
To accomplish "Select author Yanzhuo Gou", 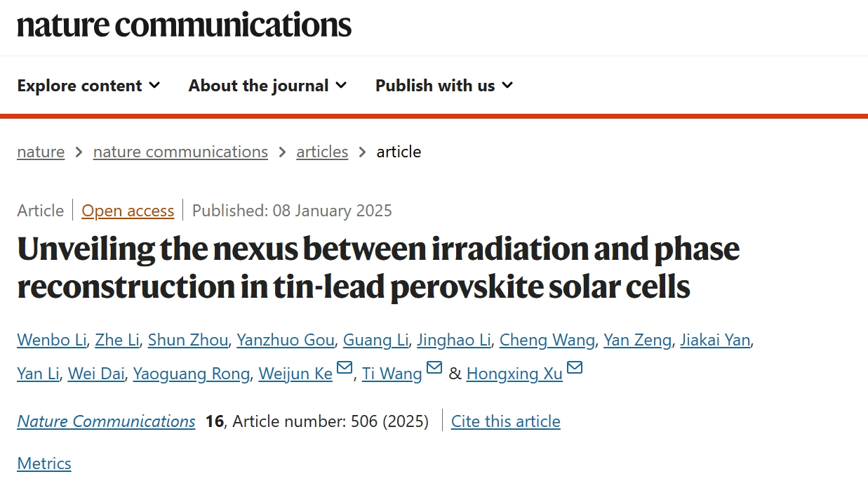I will 286,340.
